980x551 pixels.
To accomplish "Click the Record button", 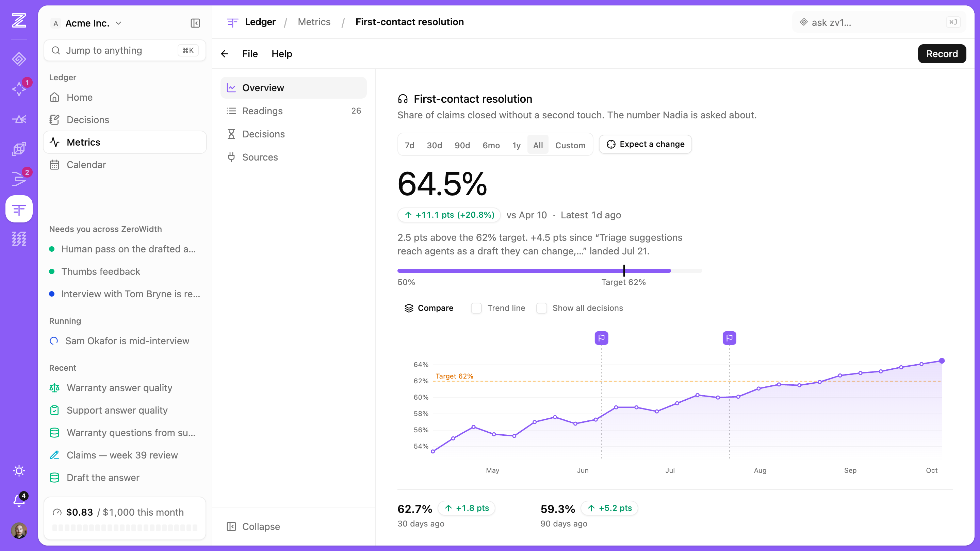I will tap(942, 54).
